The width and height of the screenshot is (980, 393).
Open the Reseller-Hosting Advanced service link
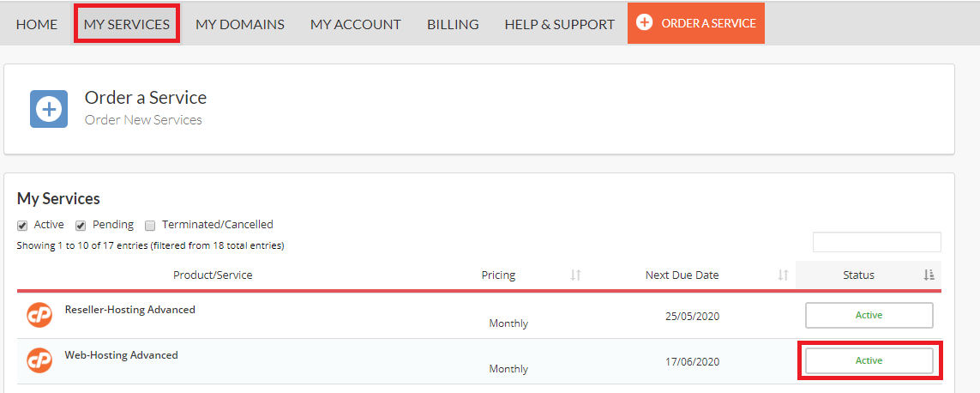[130, 309]
